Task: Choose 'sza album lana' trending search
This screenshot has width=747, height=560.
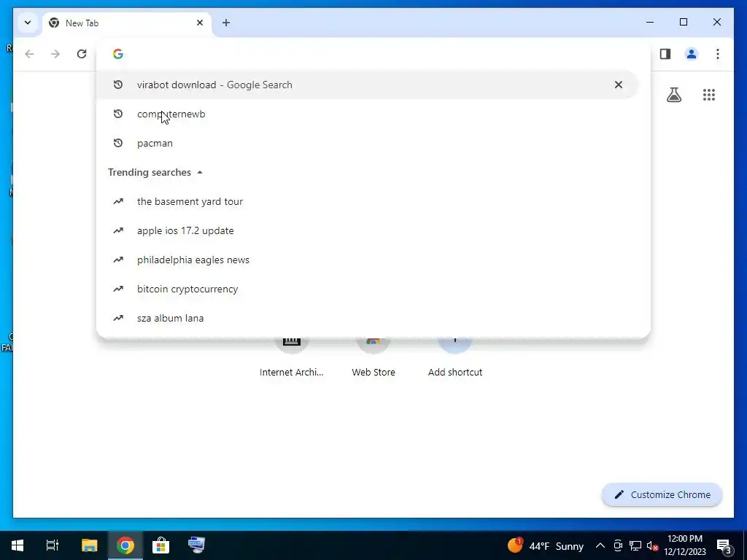Action: (367, 318)
